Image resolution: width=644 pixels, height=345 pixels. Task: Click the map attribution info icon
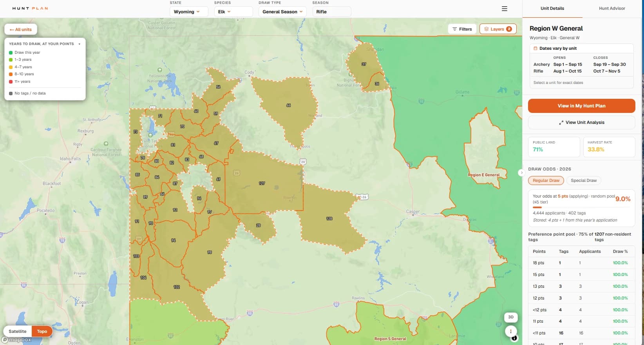tap(514, 338)
